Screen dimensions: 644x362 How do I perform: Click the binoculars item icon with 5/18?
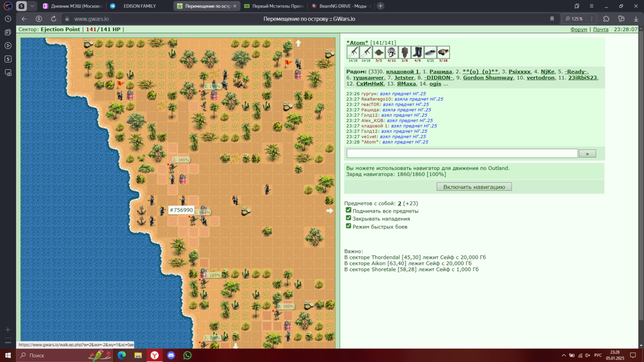(443, 52)
